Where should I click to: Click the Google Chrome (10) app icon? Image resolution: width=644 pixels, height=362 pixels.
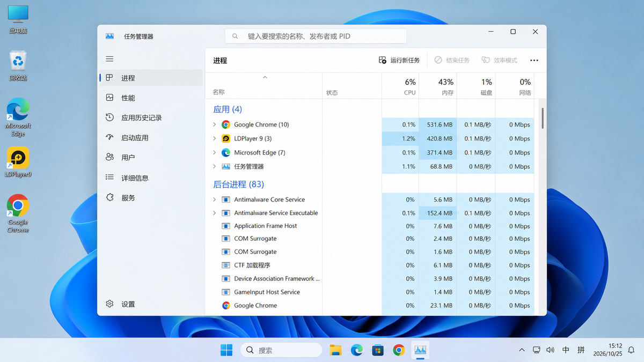(226, 124)
